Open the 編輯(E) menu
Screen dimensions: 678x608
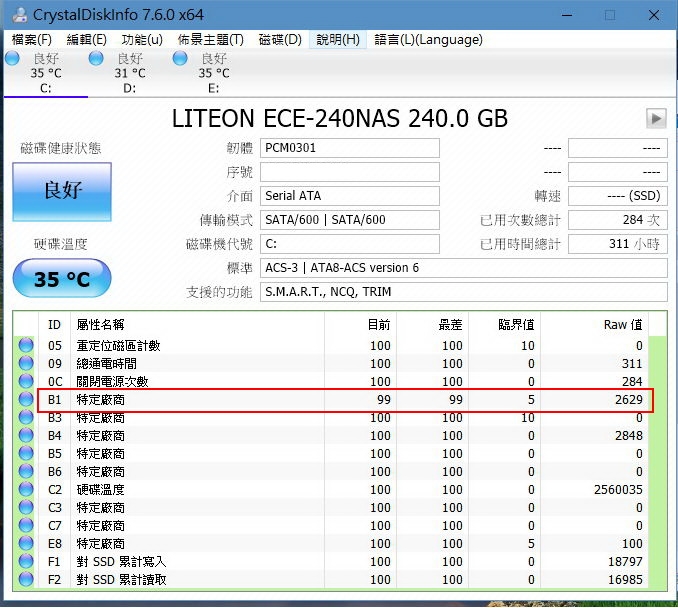(86, 40)
